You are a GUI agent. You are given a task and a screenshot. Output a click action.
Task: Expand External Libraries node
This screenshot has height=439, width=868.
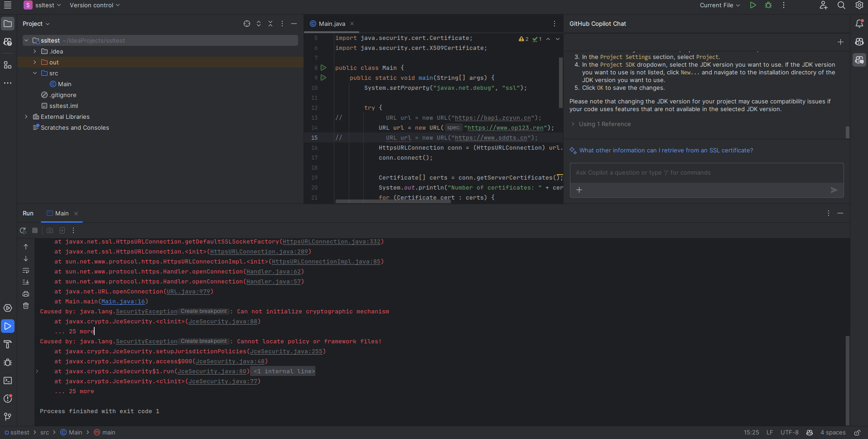(x=26, y=117)
